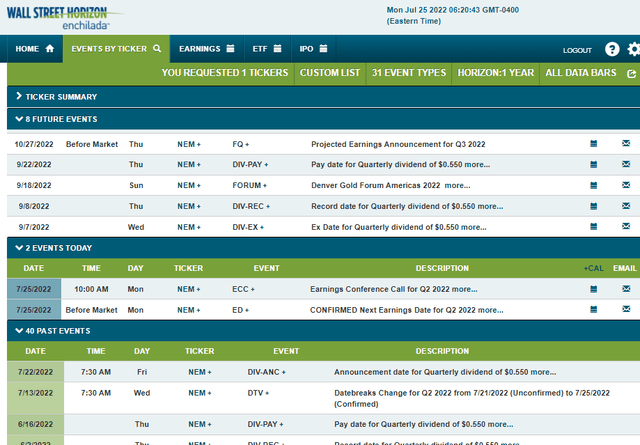This screenshot has height=445, width=640.
Task: Open the ALL DATA BARS option
Action: [581, 73]
